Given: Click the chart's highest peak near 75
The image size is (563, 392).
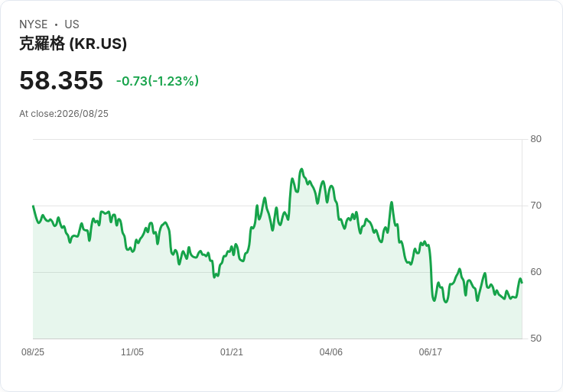Looking at the screenshot, I should pos(301,170).
